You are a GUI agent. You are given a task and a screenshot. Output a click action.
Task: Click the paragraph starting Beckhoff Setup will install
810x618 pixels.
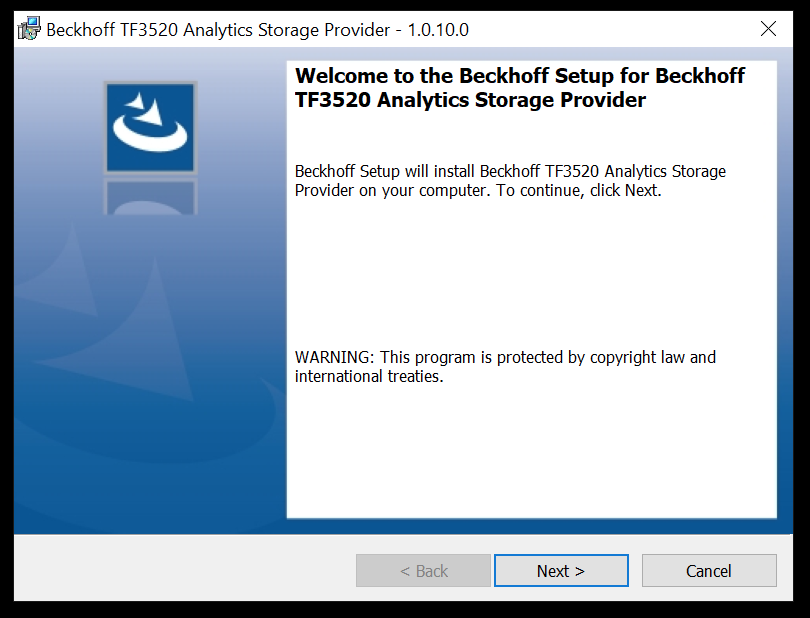[x=510, y=180]
